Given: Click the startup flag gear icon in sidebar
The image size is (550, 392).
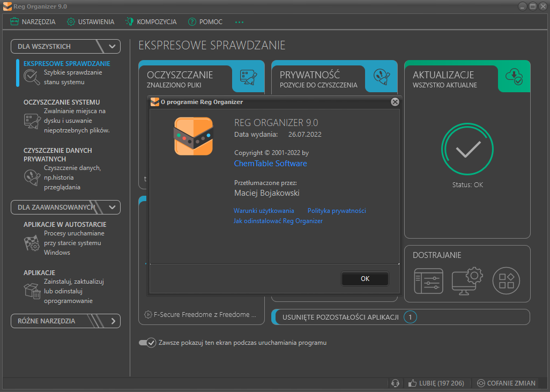Looking at the screenshot, I should tap(32, 243).
